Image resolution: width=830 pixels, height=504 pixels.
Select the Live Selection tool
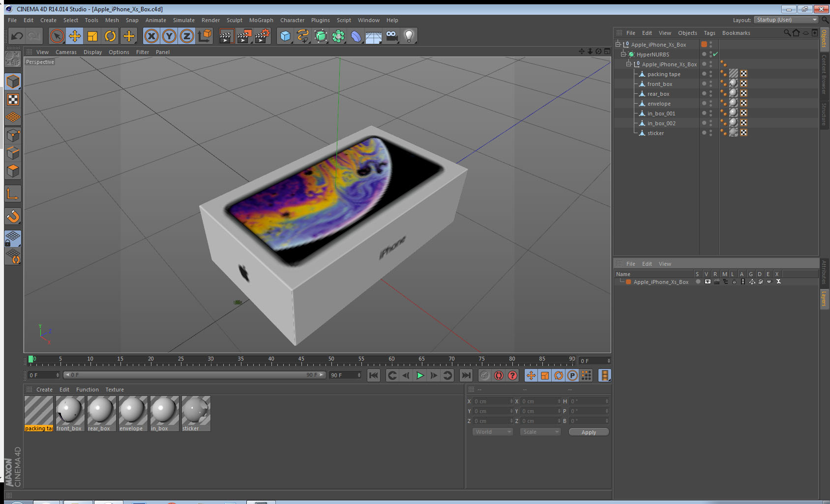[x=57, y=36]
